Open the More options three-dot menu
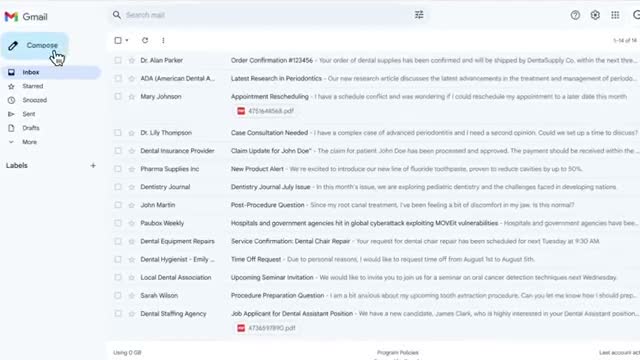640x360 pixels. pos(163,40)
